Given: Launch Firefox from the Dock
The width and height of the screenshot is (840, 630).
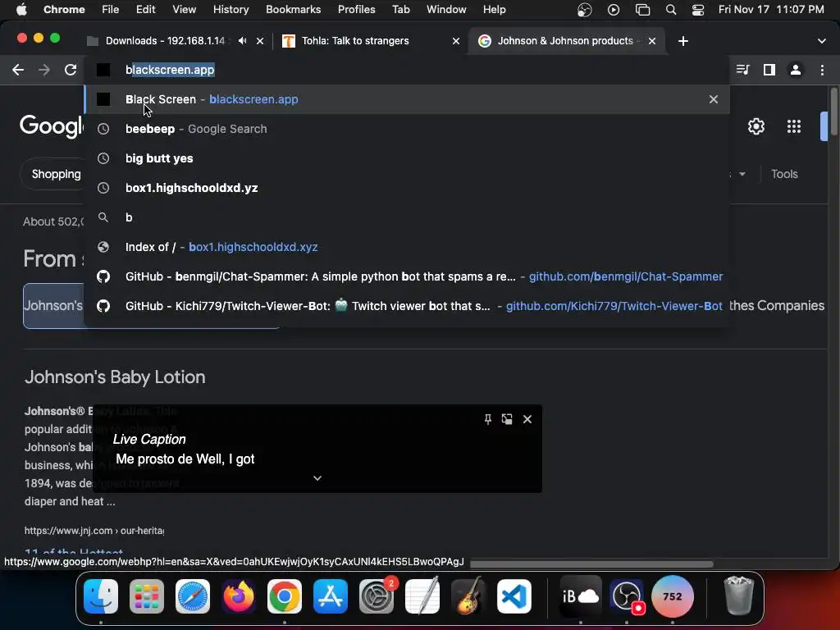Looking at the screenshot, I should tap(239, 596).
